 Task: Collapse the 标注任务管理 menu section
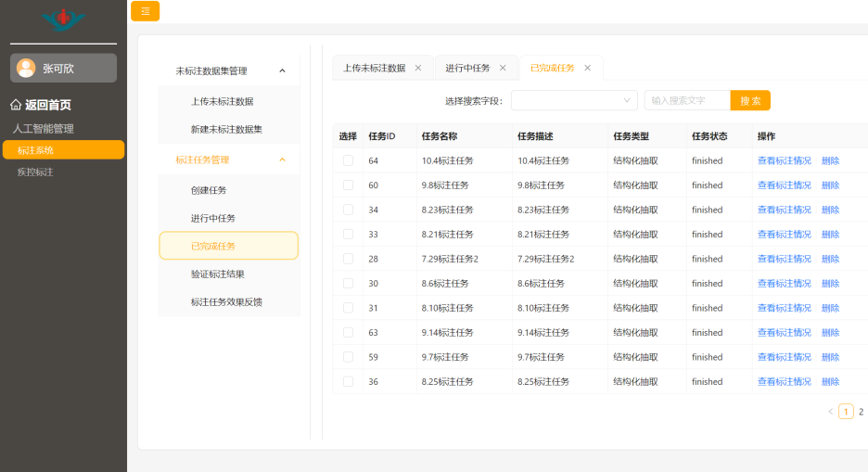point(282,159)
